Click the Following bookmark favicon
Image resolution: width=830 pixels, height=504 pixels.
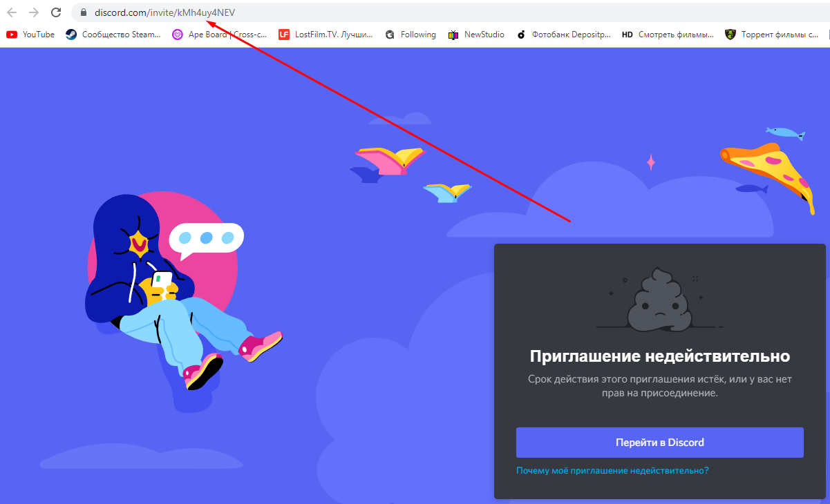(x=390, y=35)
